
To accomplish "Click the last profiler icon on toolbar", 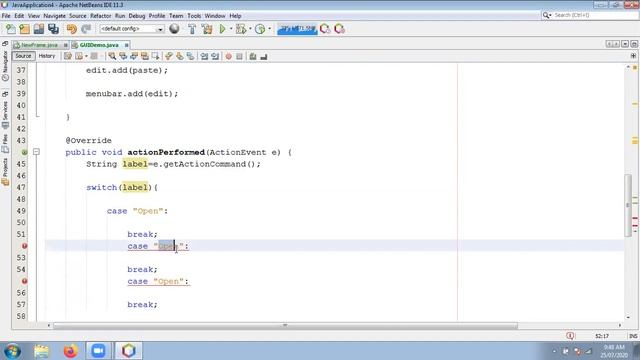I will click(339, 29).
